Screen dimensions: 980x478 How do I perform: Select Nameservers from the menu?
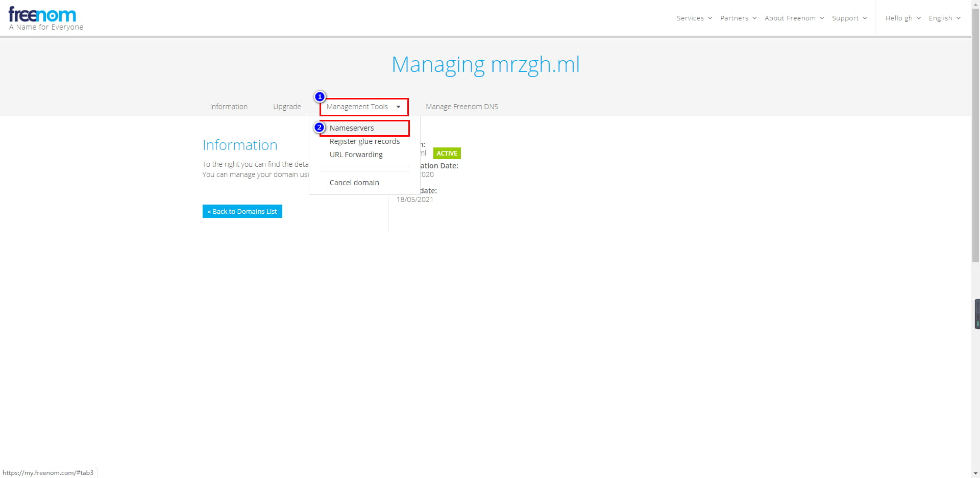tap(352, 128)
